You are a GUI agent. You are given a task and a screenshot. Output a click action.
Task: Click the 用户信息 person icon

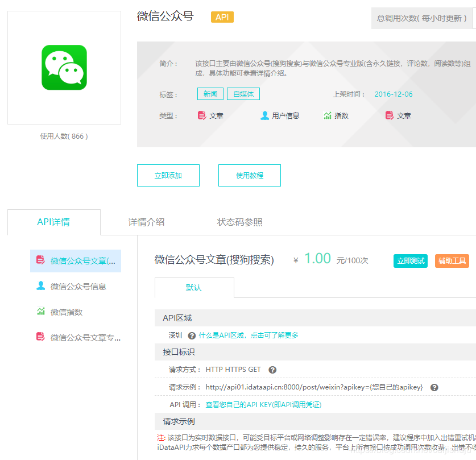pos(264,115)
